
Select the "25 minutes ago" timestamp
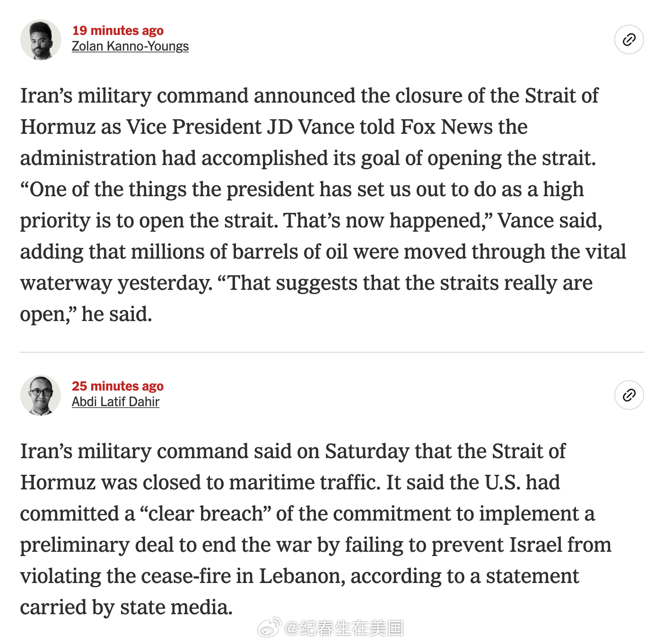point(118,386)
